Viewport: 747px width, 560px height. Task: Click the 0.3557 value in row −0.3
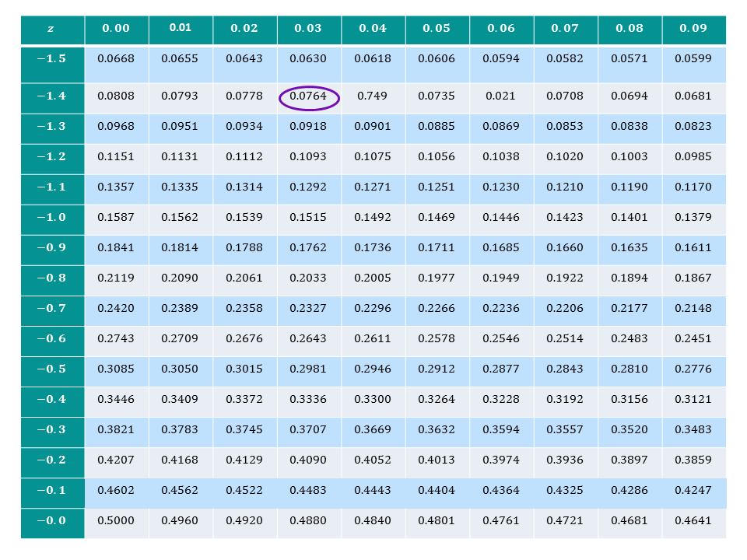(x=565, y=430)
